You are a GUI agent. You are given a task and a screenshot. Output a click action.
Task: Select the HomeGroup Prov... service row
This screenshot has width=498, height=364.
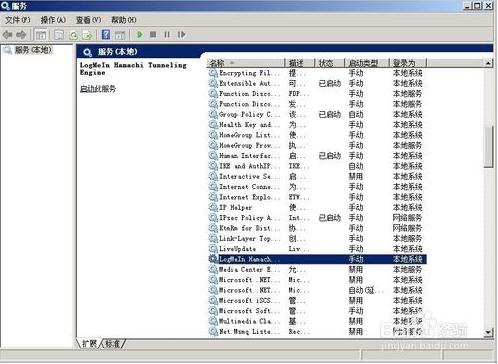(x=317, y=145)
